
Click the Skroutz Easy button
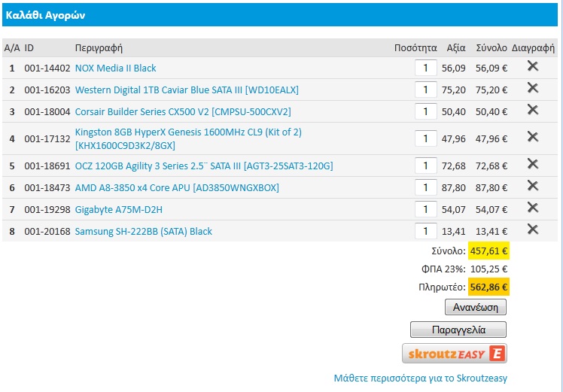(x=454, y=354)
